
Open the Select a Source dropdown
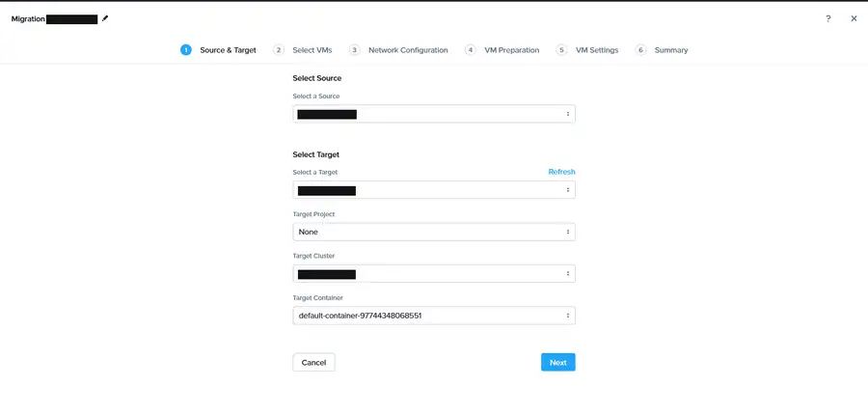click(434, 114)
